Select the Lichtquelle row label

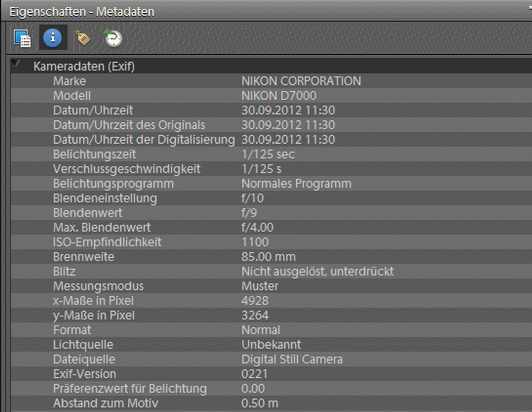click(x=83, y=345)
